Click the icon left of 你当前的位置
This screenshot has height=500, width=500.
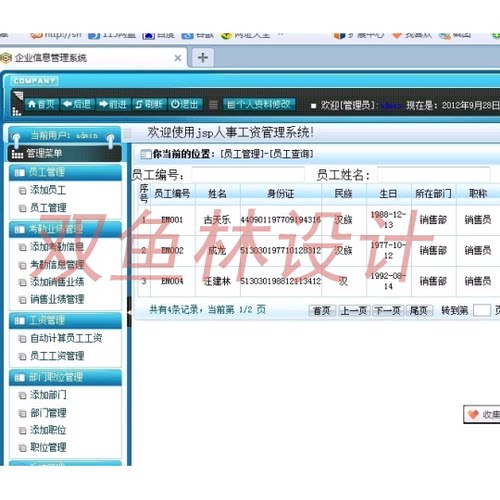[x=146, y=154]
